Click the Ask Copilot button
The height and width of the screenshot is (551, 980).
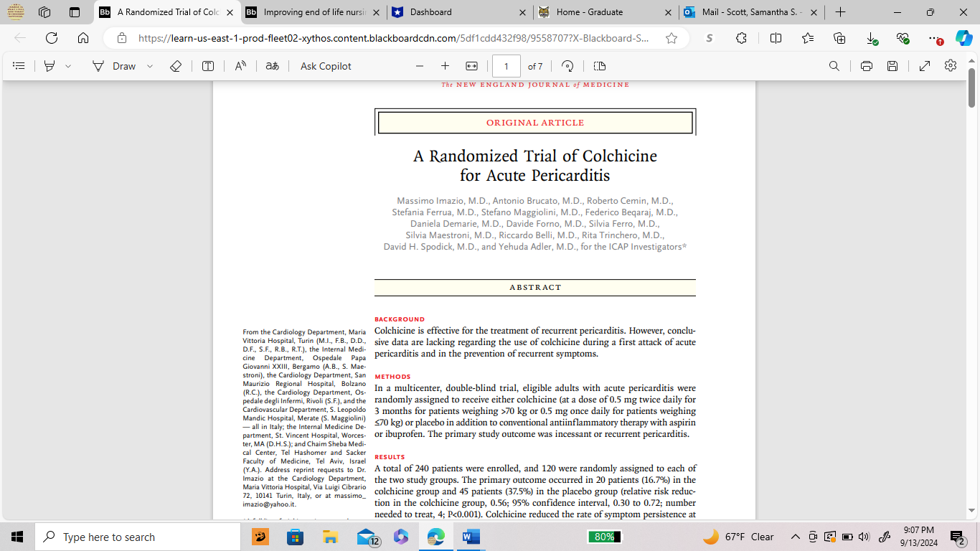click(x=326, y=66)
